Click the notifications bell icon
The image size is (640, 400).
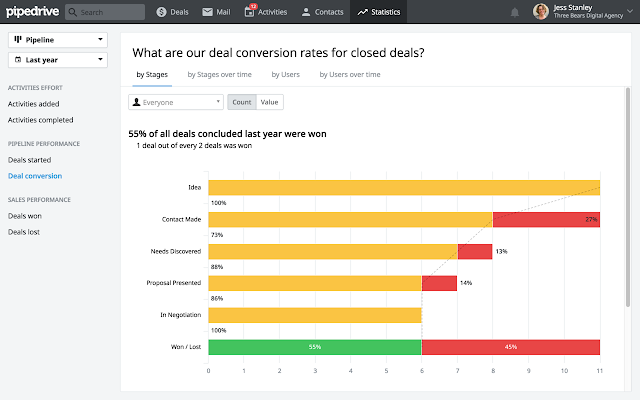coord(515,12)
